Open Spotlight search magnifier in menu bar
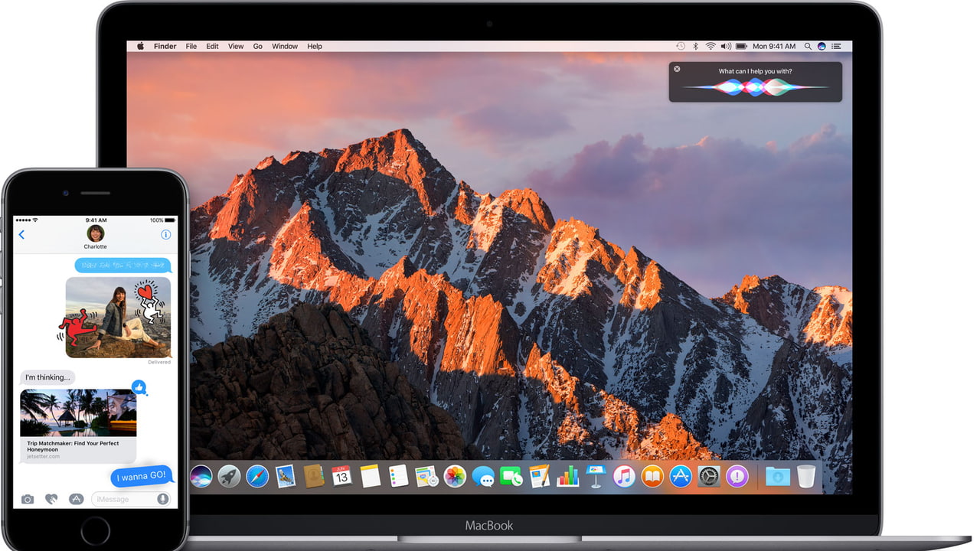Image resolution: width=980 pixels, height=551 pixels. pos(806,47)
